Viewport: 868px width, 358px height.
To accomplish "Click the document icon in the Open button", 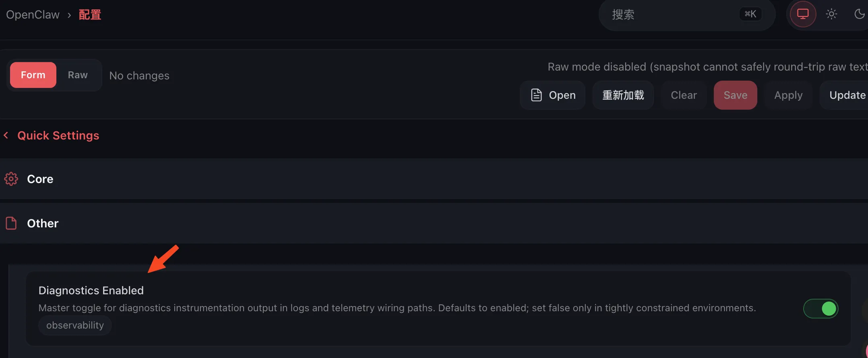I will click(536, 95).
